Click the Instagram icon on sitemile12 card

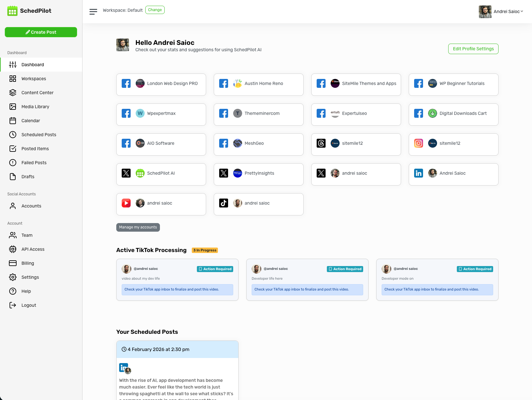pos(419,143)
